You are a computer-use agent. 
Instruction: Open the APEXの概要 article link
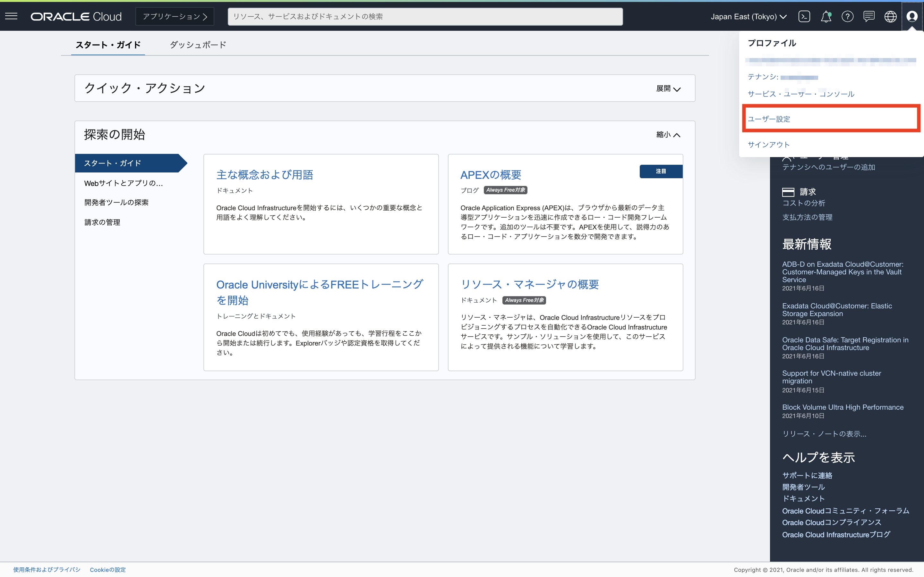(491, 175)
